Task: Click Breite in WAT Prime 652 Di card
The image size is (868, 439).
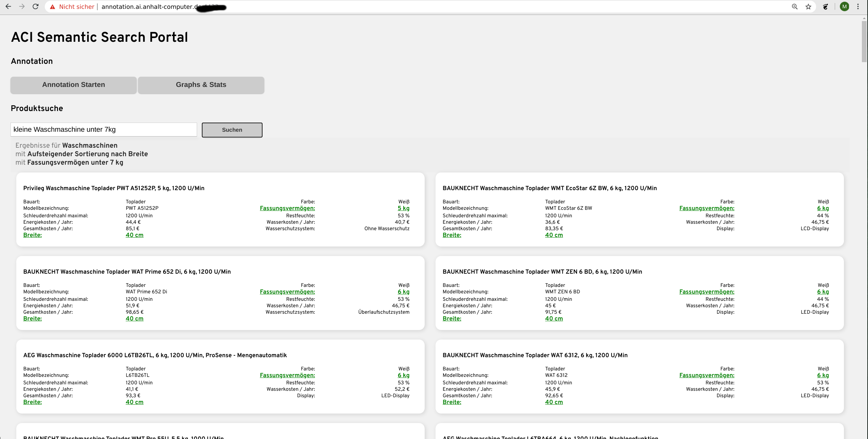Action: click(33, 319)
